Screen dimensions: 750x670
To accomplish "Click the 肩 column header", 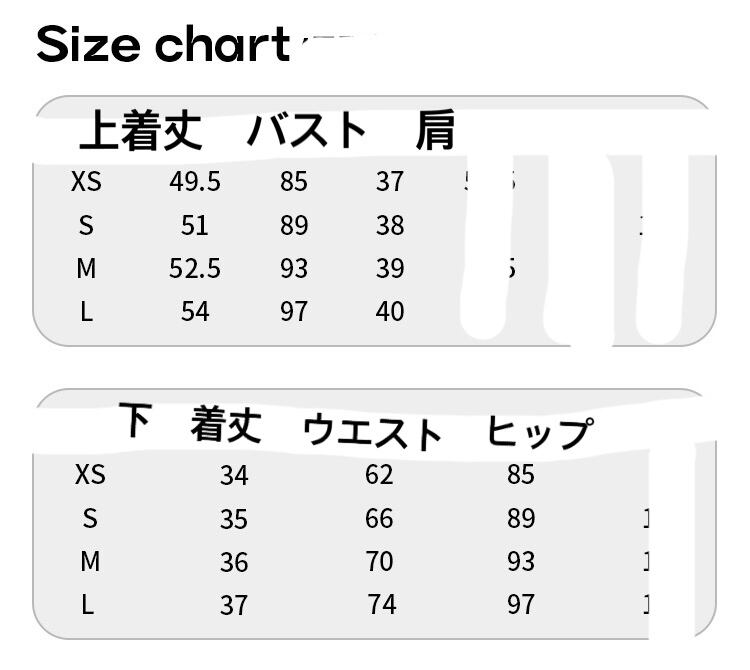I will tap(435, 131).
